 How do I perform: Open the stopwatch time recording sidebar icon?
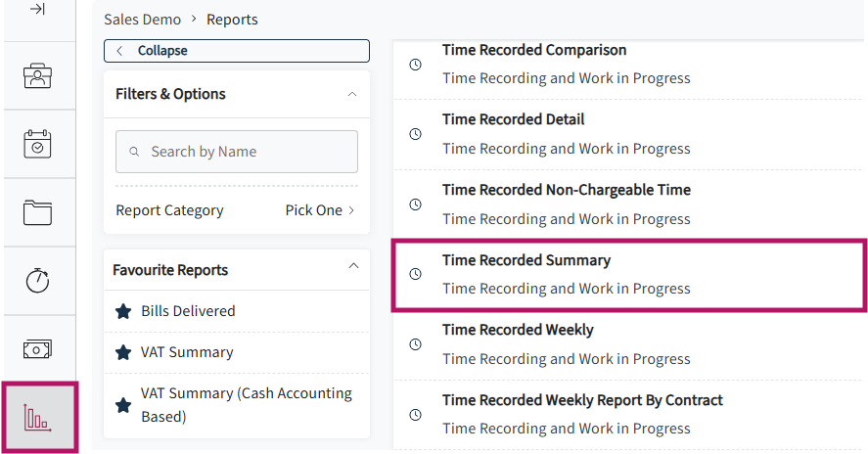tap(37, 280)
